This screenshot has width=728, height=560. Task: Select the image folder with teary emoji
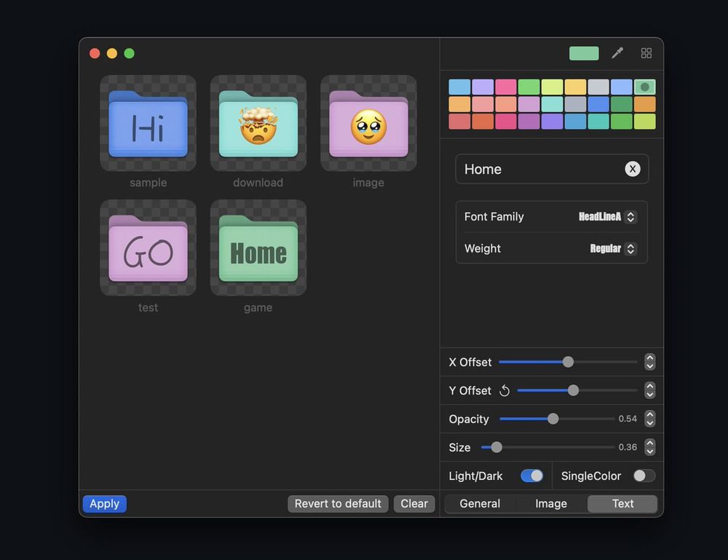tap(368, 123)
